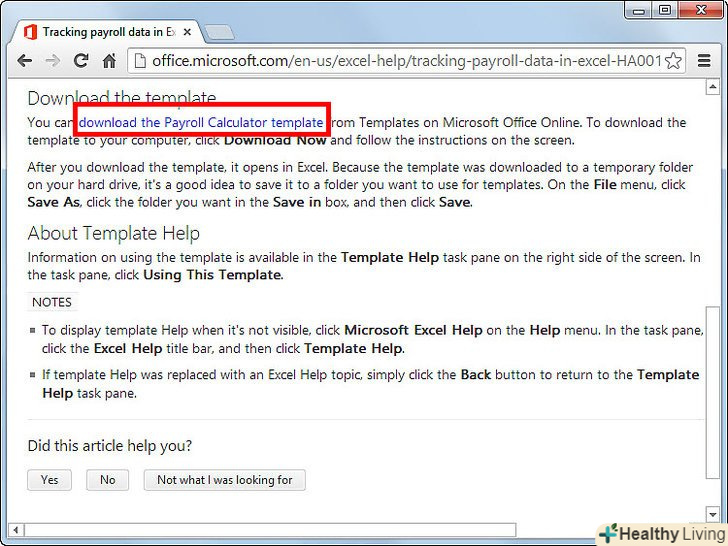The width and height of the screenshot is (728, 546).
Task: Click the NOTES label
Action: (x=52, y=302)
